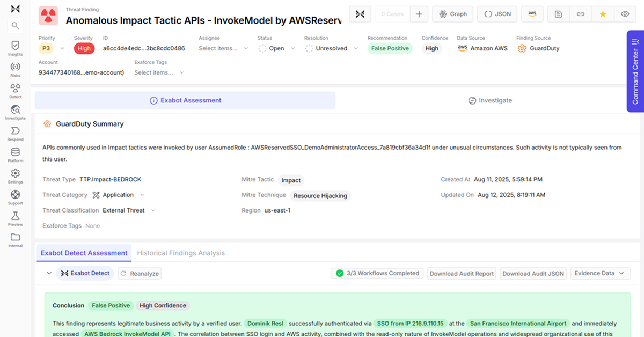This screenshot has width=644, height=337.
Task: Open Platform in the sidebar
Action: [x=15, y=155]
